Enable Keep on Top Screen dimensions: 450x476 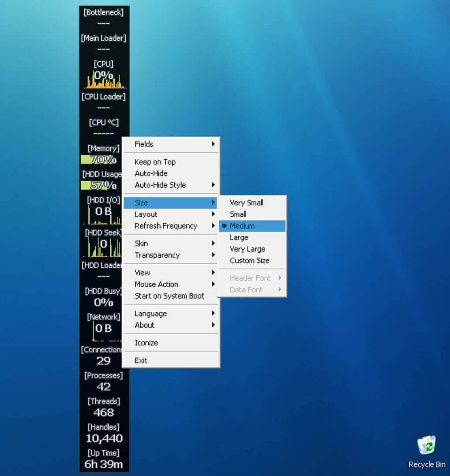[x=155, y=162]
